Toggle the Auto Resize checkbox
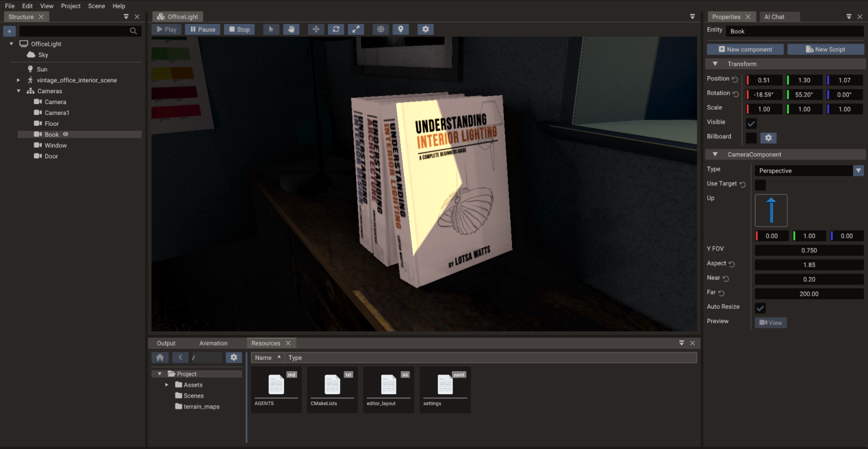The width and height of the screenshot is (868, 449). point(760,308)
